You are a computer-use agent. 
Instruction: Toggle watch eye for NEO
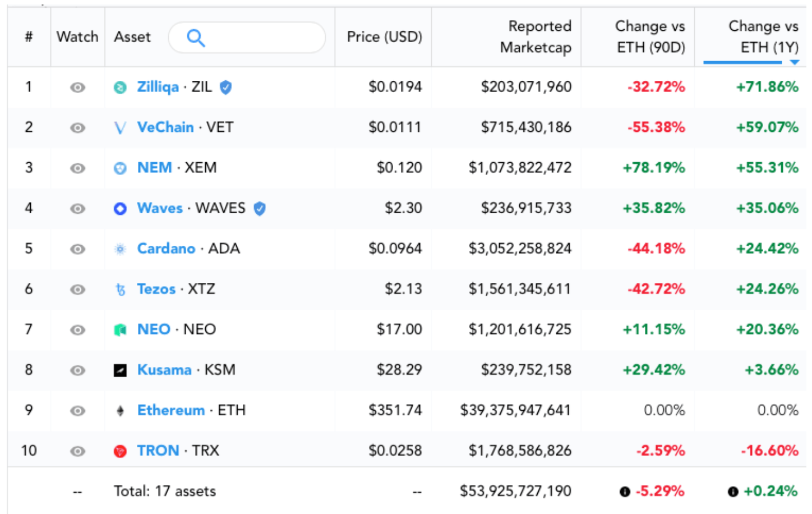[x=77, y=330]
